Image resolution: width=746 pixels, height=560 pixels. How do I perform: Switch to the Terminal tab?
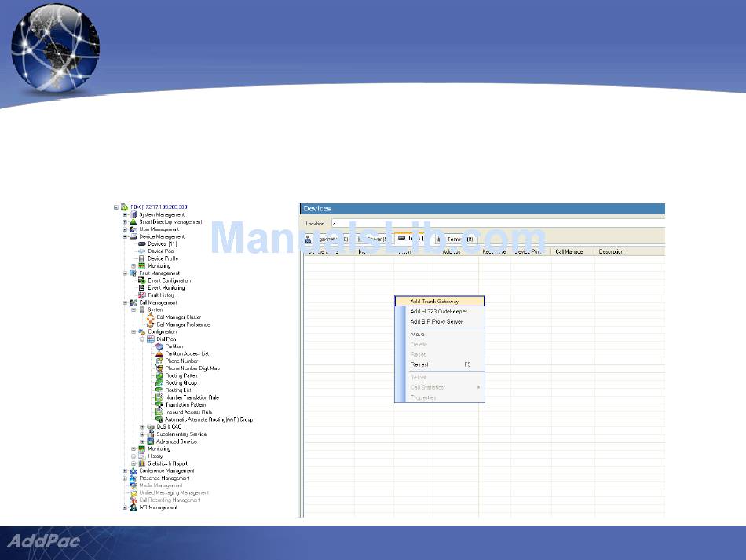click(x=455, y=239)
